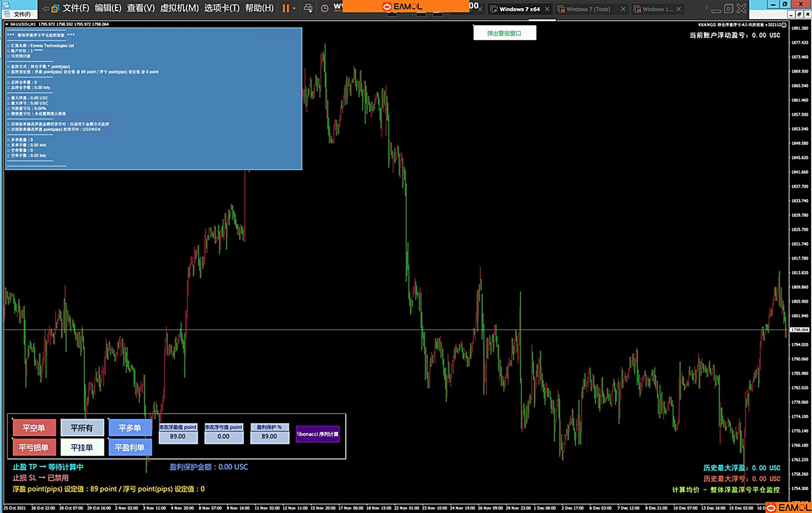Viewport: 812px width, 513px height.
Task: Click white 平挂单 button
Action: click(82, 448)
